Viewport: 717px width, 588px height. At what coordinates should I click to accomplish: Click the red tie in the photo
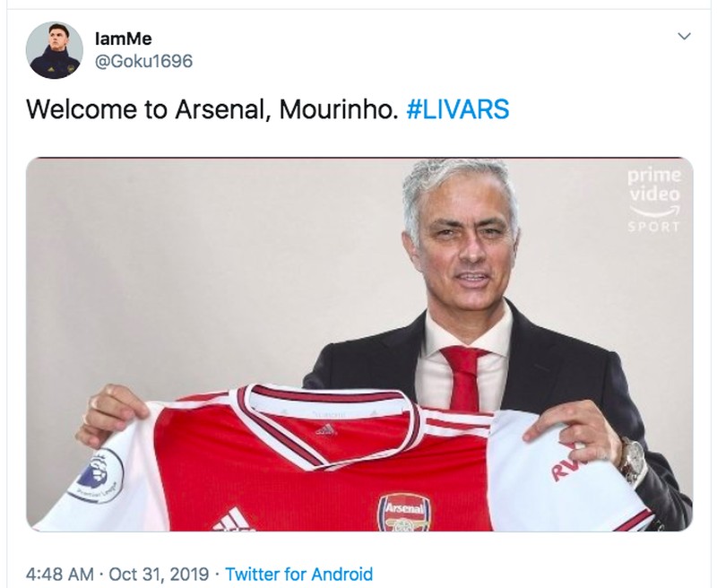pyautogui.click(x=467, y=376)
